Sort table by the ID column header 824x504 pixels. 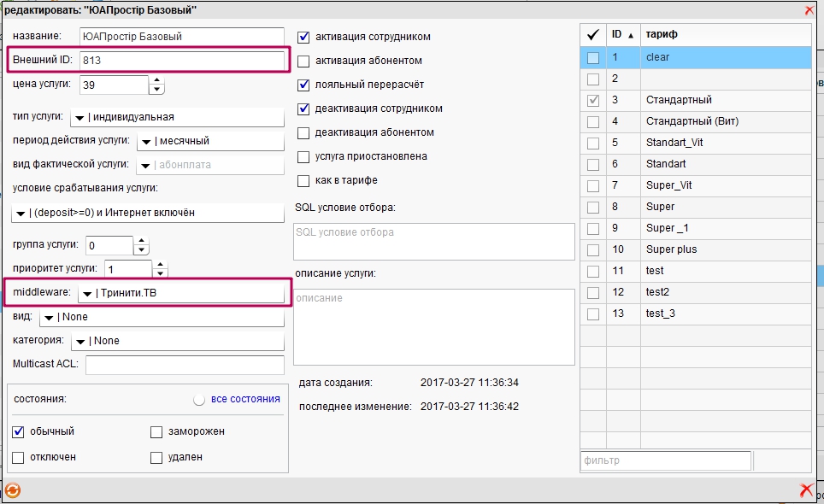click(621, 34)
